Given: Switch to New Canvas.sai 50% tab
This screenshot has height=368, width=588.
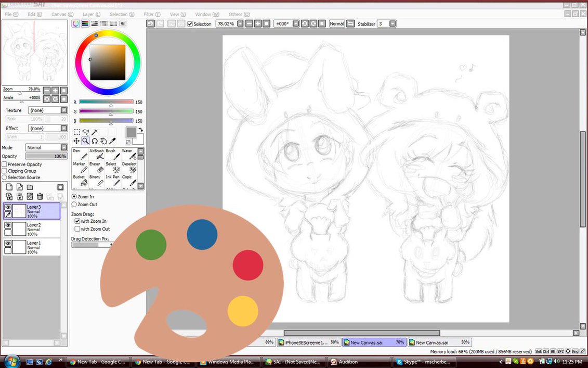Looking at the screenshot, I should click(x=439, y=342).
